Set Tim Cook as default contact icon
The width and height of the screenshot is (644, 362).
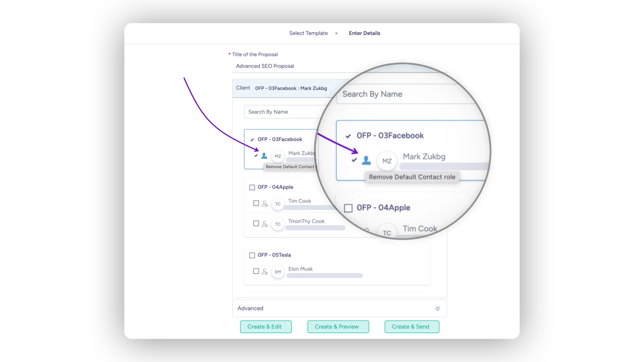point(265,204)
